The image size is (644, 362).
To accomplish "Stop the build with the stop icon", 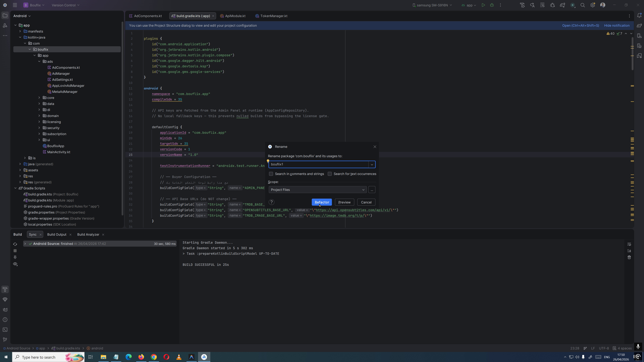I will (x=15, y=251).
